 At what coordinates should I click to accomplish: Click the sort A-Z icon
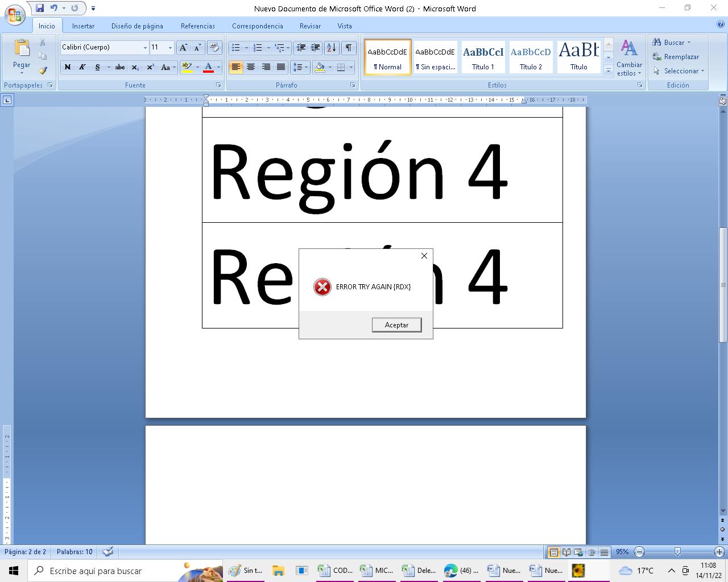(332, 48)
